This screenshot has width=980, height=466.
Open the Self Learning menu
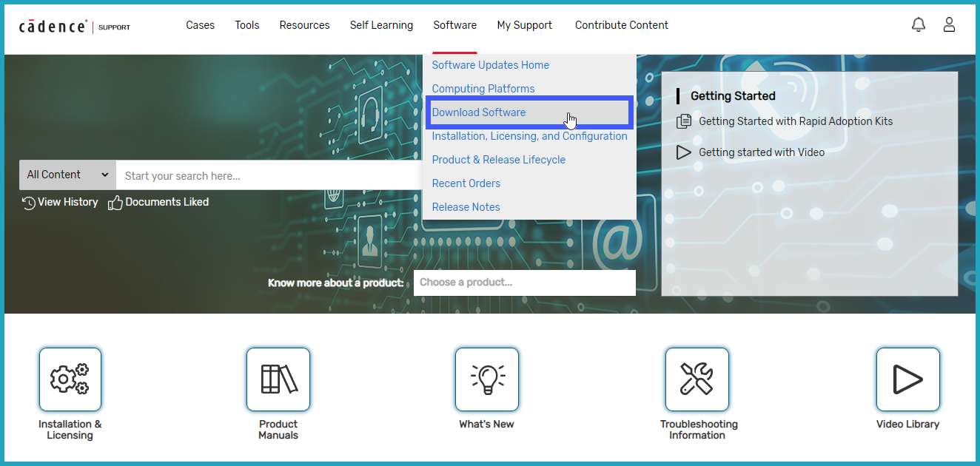click(x=381, y=25)
